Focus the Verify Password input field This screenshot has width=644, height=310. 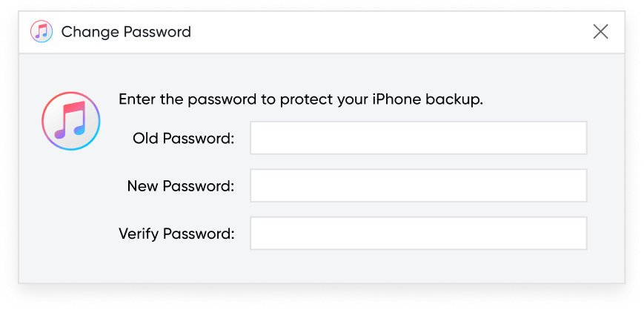coord(419,233)
